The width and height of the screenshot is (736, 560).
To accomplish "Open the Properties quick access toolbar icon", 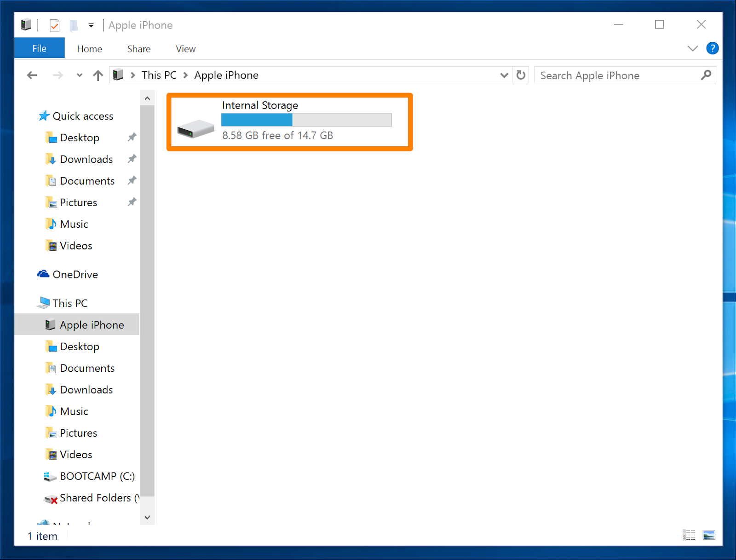I will click(x=54, y=25).
